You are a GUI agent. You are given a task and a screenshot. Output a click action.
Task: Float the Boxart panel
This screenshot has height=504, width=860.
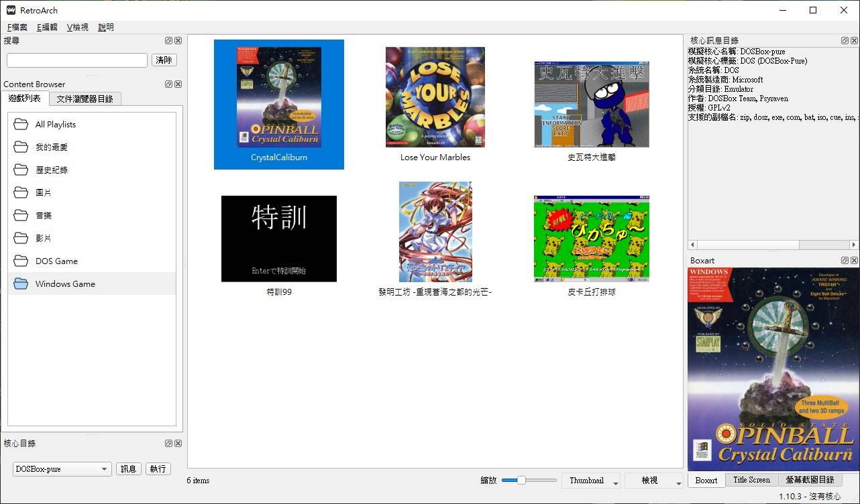[845, 261]
